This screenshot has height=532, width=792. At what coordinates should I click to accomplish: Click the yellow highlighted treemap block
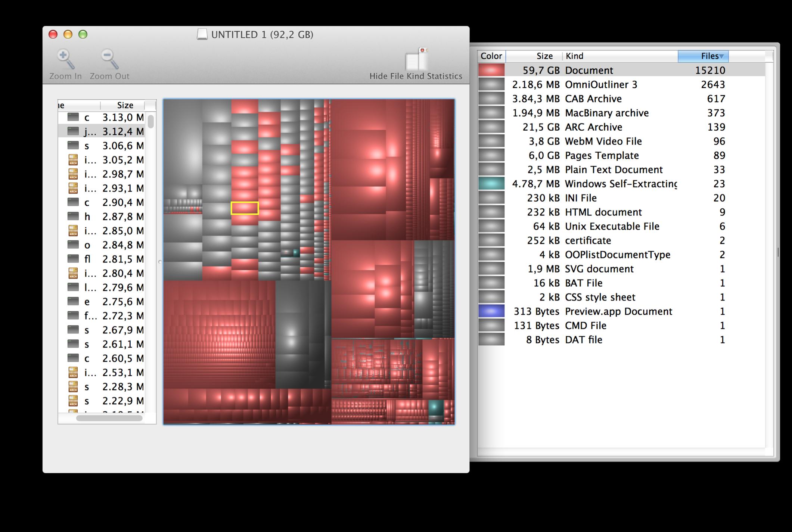(x=245, y=208)
